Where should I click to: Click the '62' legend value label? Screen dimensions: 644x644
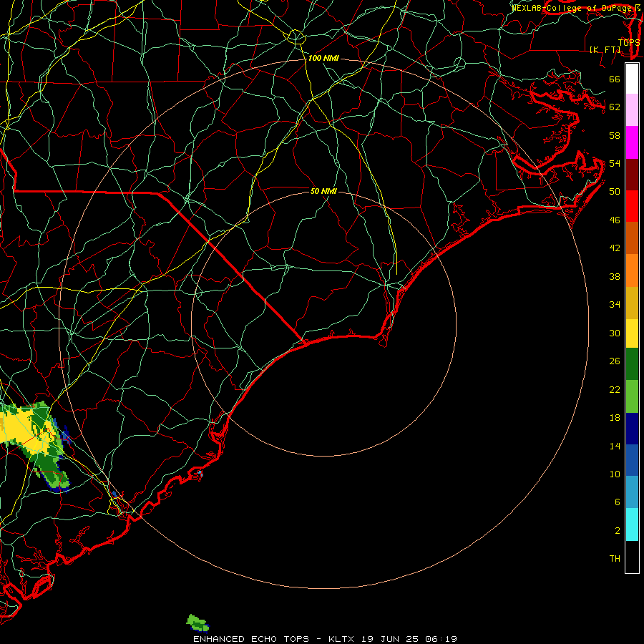[615, 107]
